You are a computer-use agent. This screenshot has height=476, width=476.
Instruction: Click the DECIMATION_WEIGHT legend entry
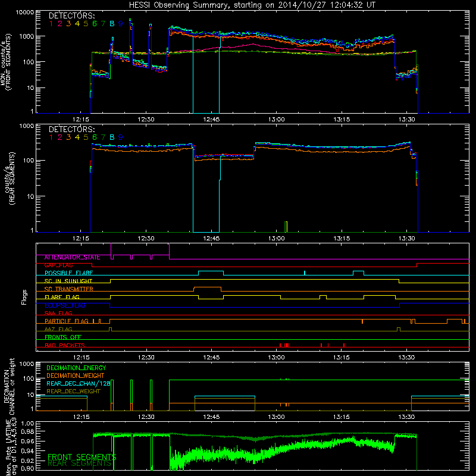click(x=76, y=375)
